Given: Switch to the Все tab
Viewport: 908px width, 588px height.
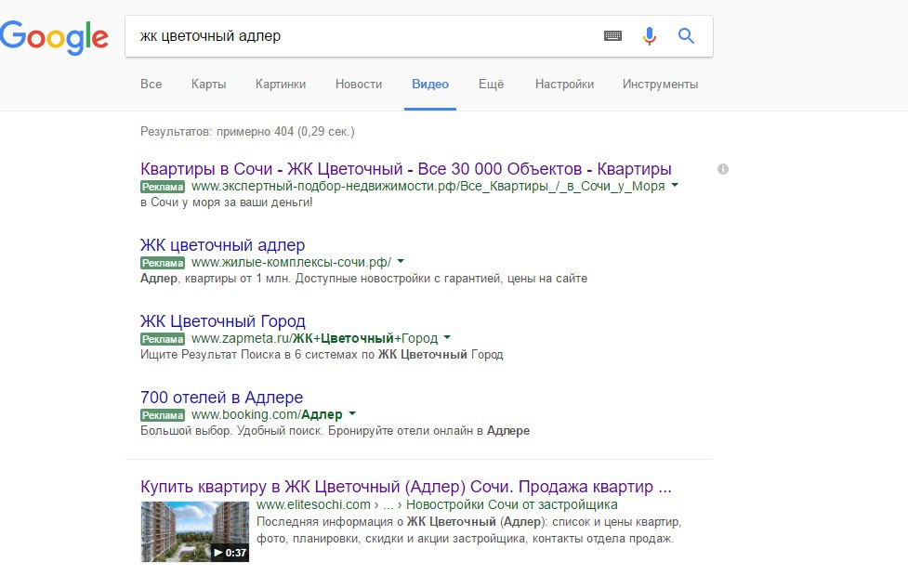Looking at the screenshot, I should tap(151, 84).
